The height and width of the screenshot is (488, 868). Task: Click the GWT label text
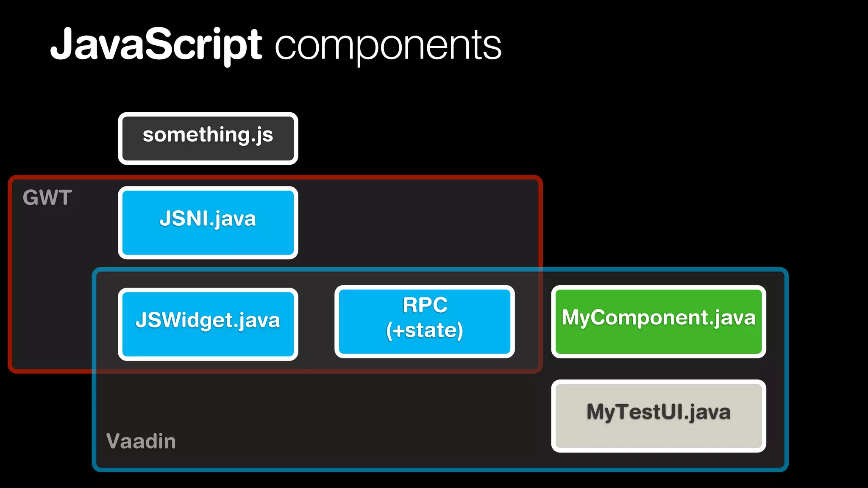[x=47, y=198]
